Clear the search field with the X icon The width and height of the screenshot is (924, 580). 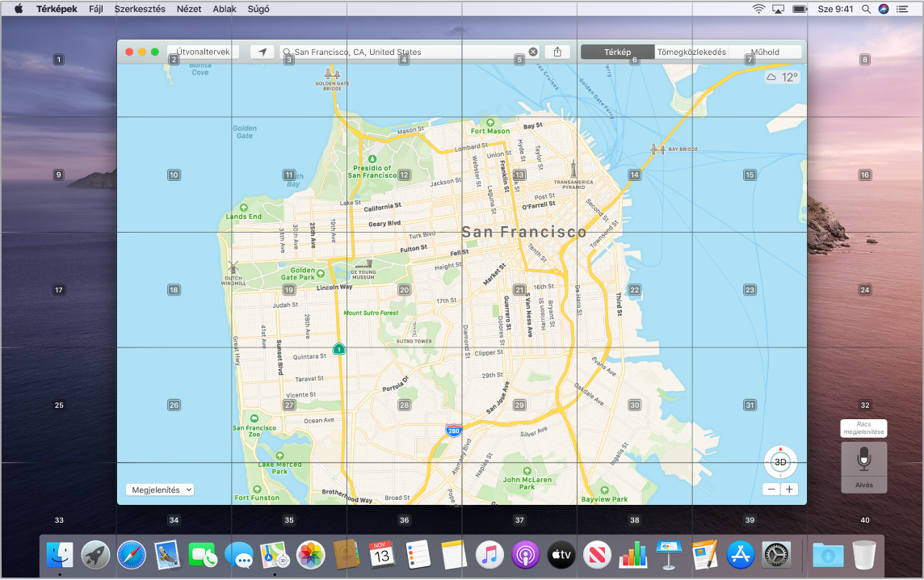pyautogui.click(x=533, y=52)
